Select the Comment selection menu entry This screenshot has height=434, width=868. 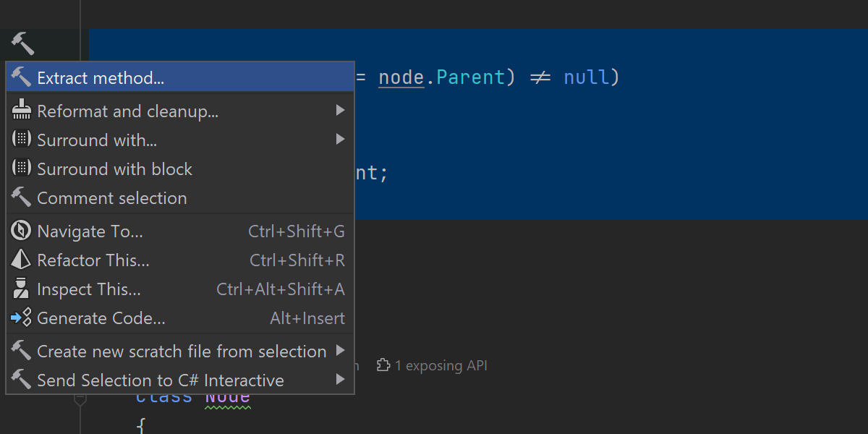click(112, 198)
